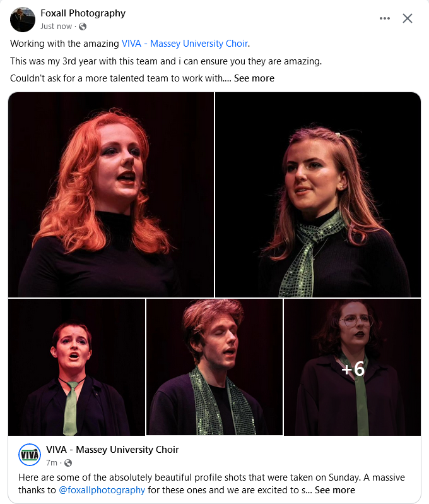This screenshot has width=429, height=504.
Task: Open the VIVA choir logo avatar
Action: tap(30, 455)
